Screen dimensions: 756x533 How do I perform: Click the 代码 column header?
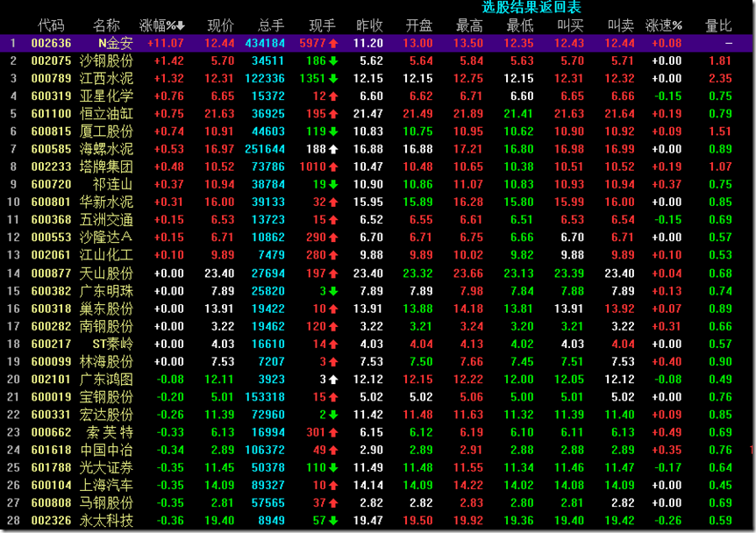pos(51,25)
